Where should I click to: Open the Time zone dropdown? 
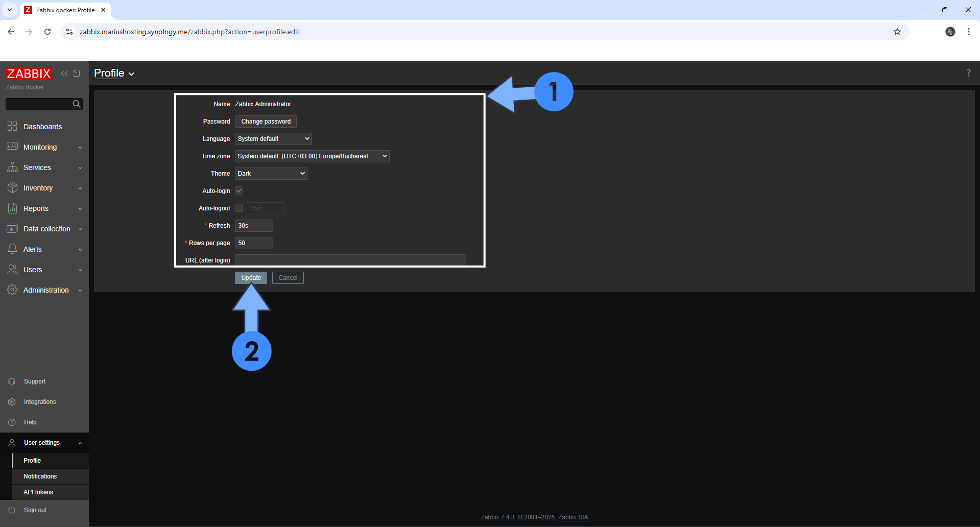tap(312, 156)
